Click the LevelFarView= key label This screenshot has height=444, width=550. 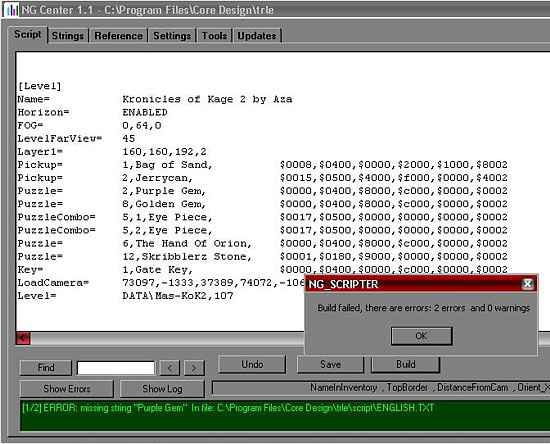tap(60, 139)
